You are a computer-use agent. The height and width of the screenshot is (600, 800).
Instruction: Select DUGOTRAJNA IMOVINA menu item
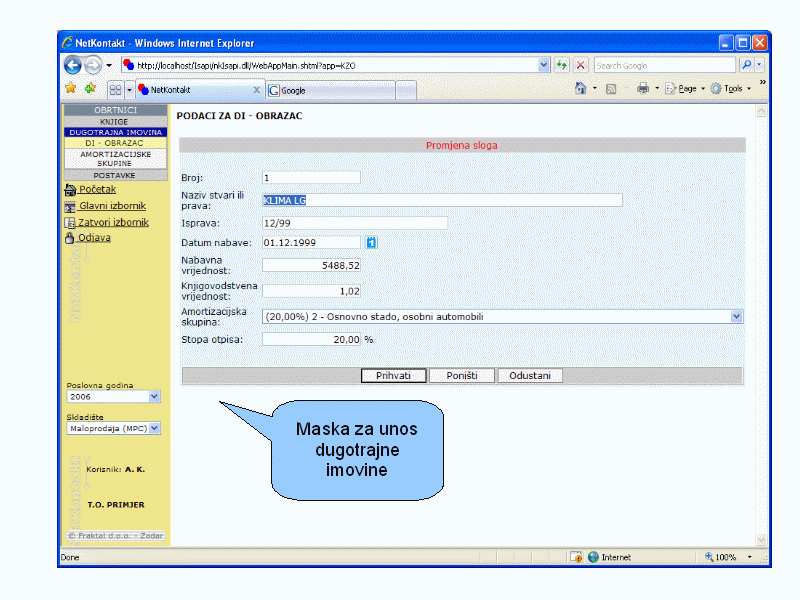pyautogui.click(x=115, y=132)
